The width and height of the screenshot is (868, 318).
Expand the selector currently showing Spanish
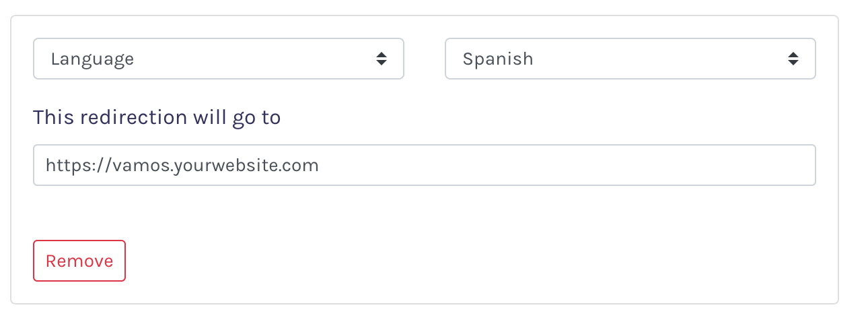pos(630,59)
